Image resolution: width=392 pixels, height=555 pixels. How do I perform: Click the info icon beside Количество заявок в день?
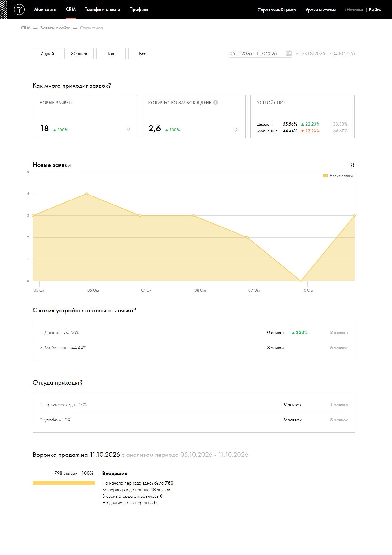tap(216, 103)
